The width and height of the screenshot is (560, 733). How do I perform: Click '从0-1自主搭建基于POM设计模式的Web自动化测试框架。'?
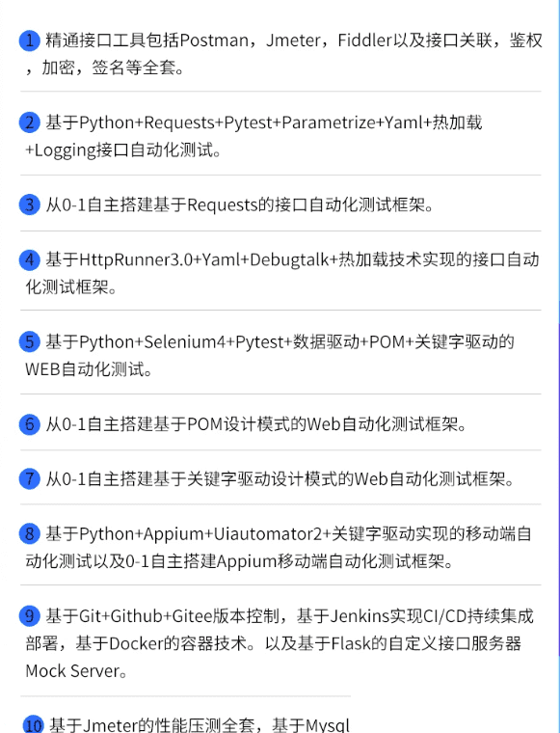point(256,424)
